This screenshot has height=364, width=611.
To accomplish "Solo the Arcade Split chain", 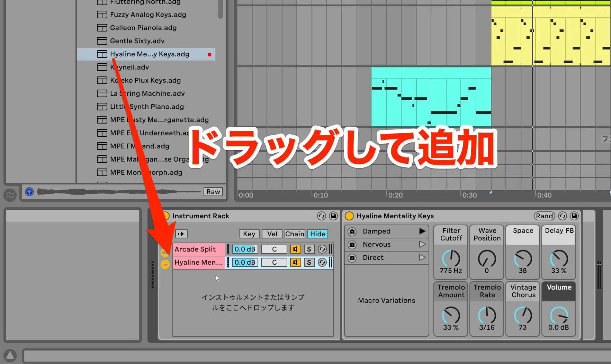I will point(309,249).
